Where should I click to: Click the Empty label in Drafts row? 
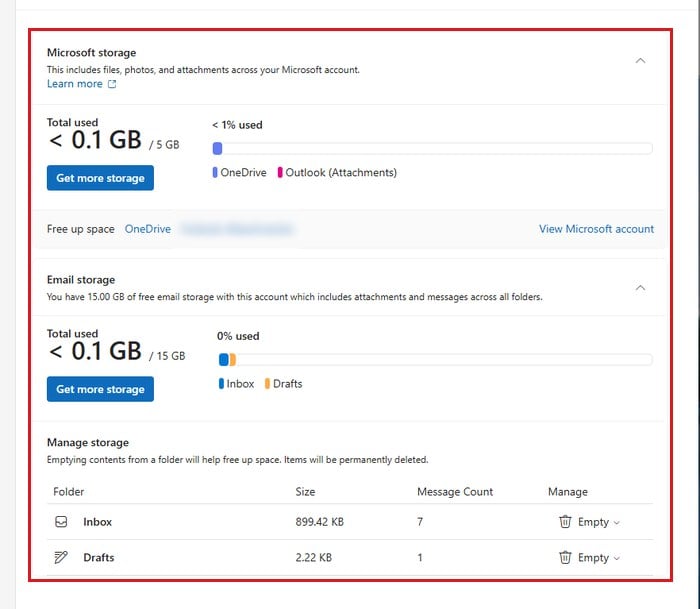coord(593,558)
